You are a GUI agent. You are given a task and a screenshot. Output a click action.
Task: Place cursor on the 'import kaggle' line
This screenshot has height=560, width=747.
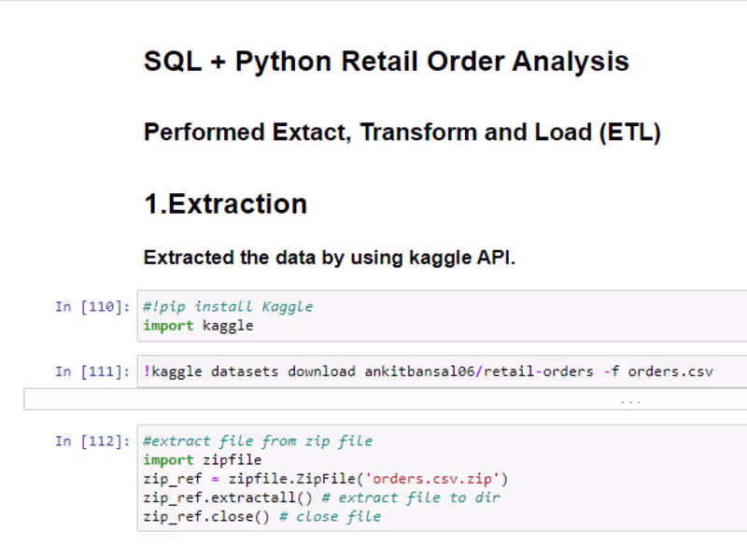[198, 326]
